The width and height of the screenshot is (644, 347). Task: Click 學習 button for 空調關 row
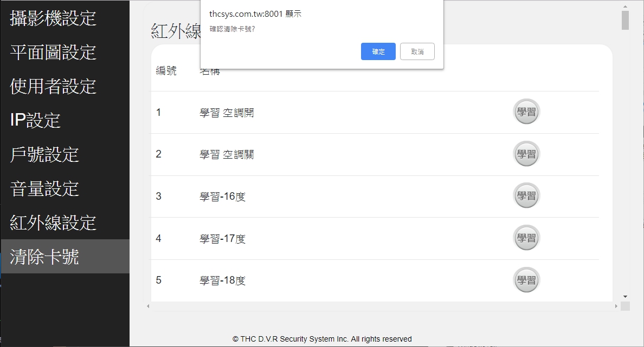tap(526, 154)
